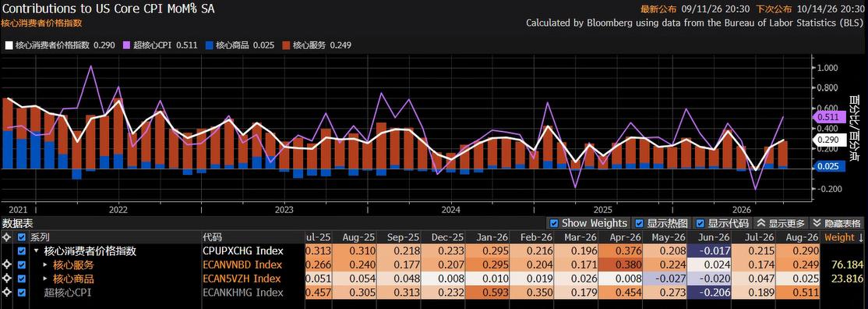Click the 2026 year label on timeline
868x309 pixels.
click(741, 210)
